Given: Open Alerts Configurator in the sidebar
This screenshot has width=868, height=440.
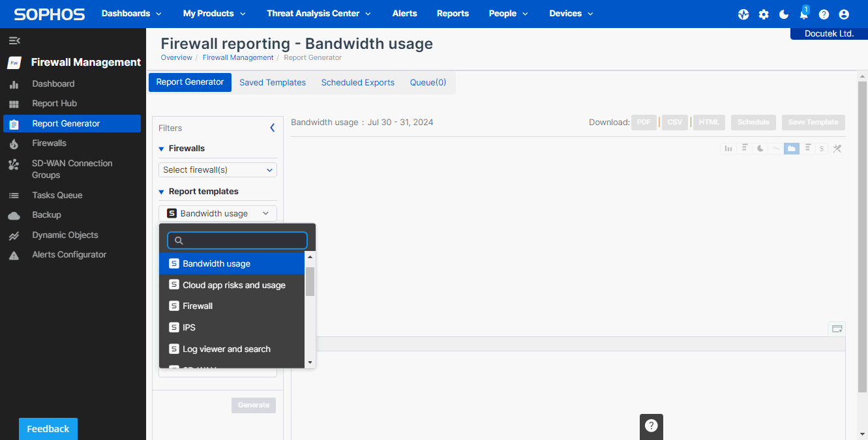Looking at the screenshot, I should pyautogui.click(x=72, y=254).
